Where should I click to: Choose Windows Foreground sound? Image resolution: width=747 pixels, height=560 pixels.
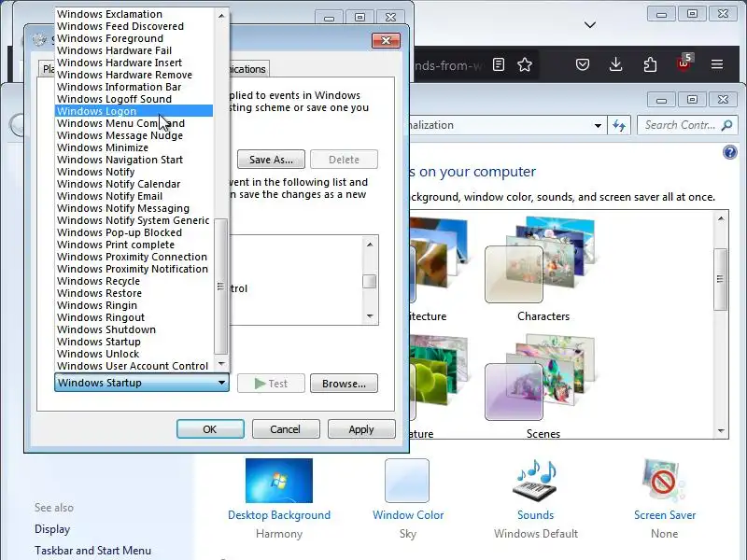(x=134, y=38)
